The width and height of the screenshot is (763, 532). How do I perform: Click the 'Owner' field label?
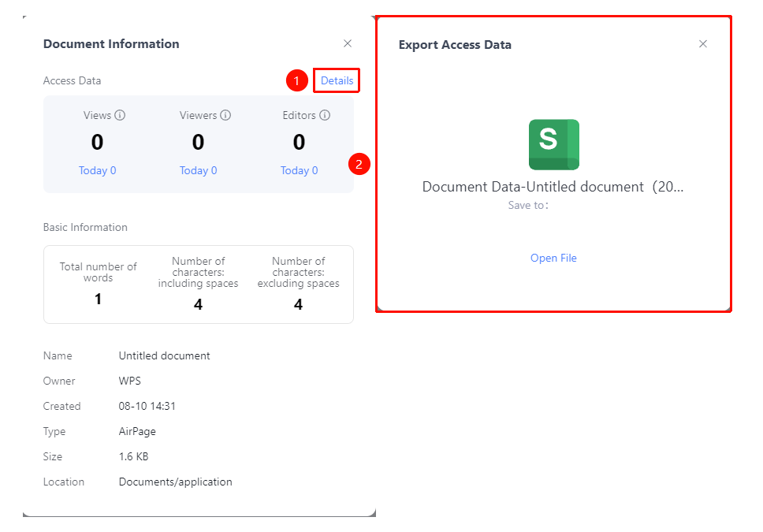point(59,381)
